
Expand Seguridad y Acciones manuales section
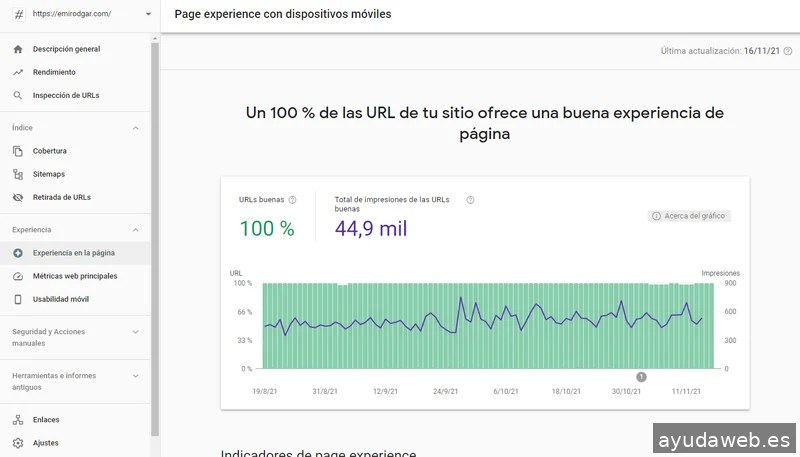coord(135,331)
